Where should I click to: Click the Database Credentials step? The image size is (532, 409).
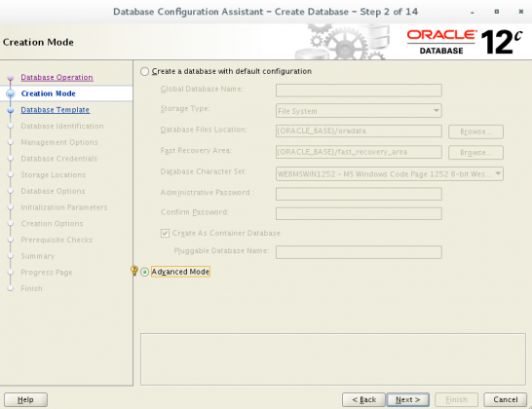(x=59, y=159)
